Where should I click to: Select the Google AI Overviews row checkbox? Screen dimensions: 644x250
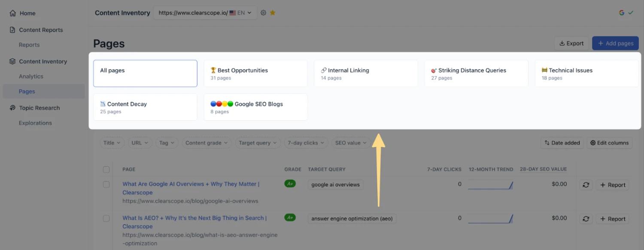[x=106, y=184]
